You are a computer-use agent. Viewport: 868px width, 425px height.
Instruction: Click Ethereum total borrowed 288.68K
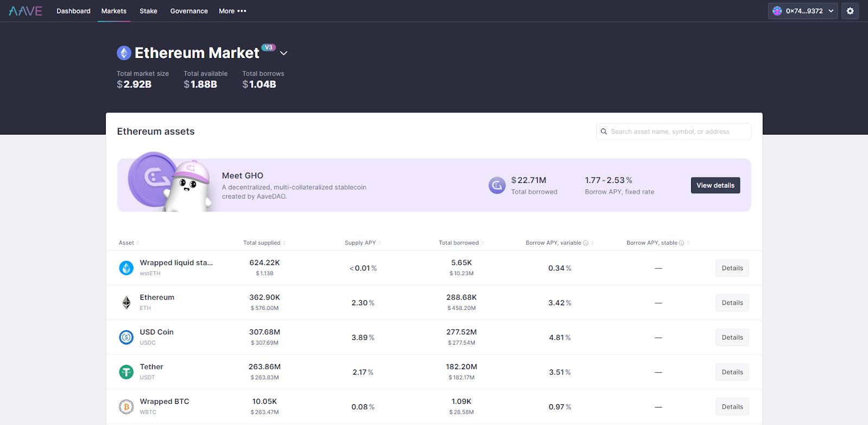click(x=461, y=297)
